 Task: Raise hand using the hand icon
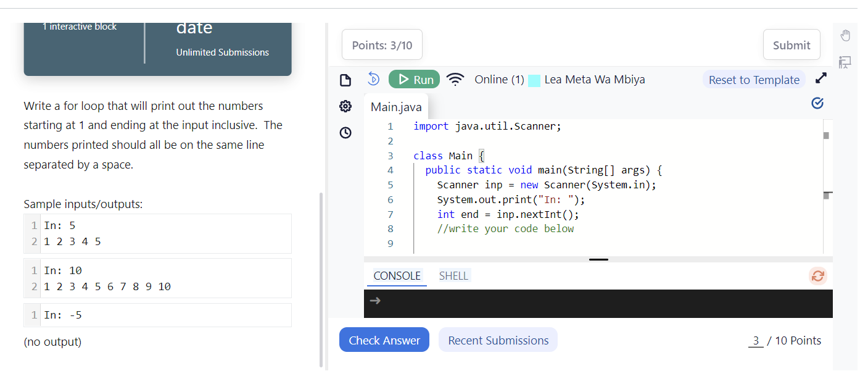(x=845, y=35)
